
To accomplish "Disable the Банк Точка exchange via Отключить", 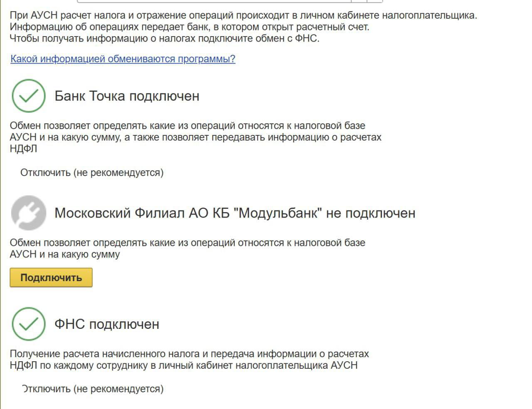I will [91, 172].
